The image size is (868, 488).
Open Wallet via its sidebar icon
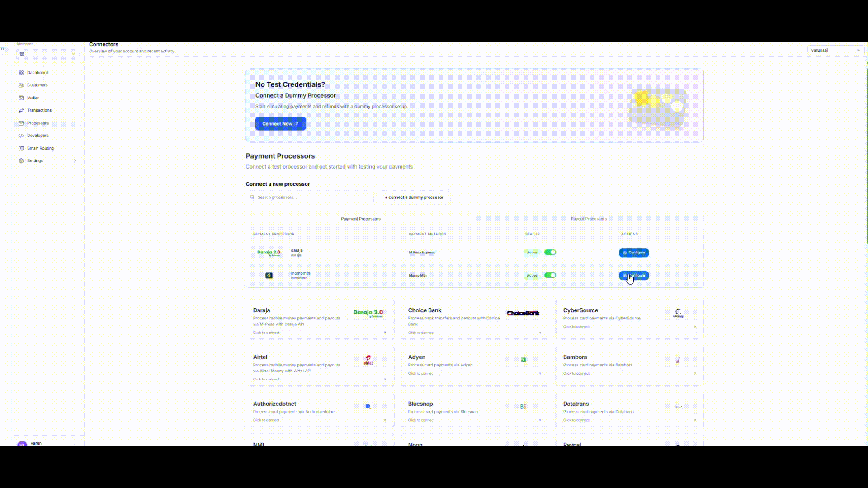click(21, 98)
